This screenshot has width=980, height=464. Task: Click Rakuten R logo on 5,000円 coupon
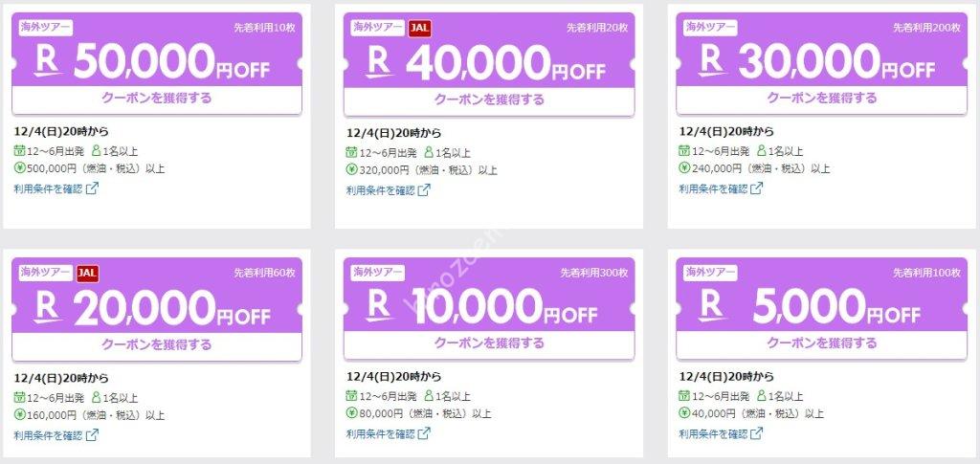point(712,306)
